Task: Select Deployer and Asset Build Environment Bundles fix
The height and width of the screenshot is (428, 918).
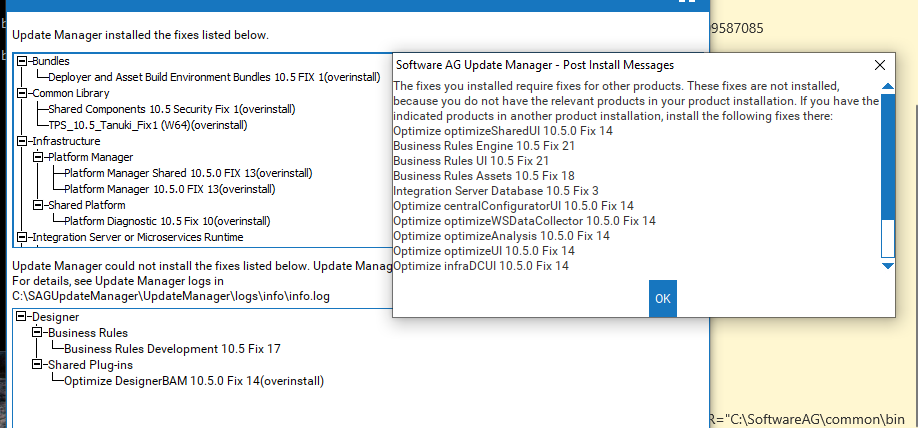Action: (x=214, y=77)
